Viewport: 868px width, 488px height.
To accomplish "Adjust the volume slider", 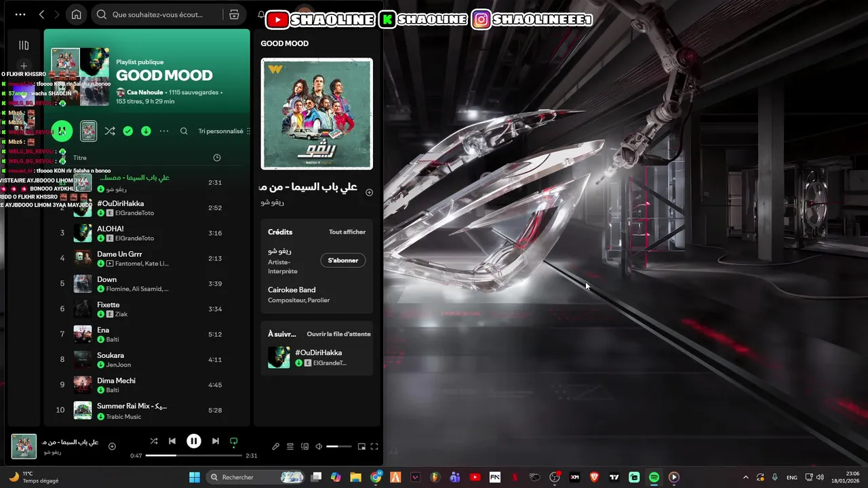I will point(339,447).
